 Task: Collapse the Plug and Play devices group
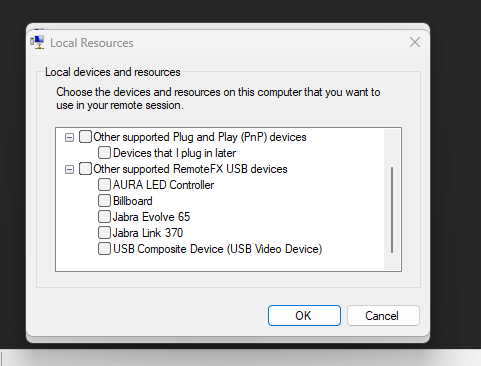click(x=69, y=137)
